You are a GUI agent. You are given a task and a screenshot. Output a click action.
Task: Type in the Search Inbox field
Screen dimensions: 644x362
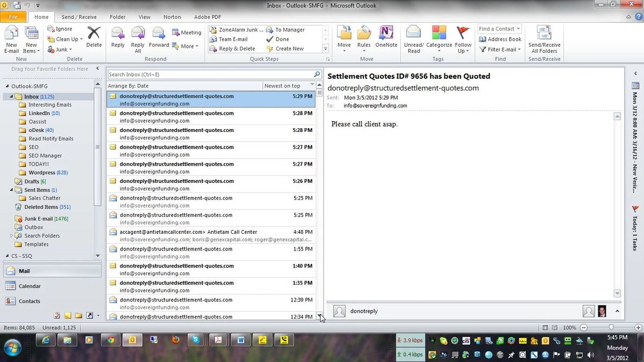(210, 75)
